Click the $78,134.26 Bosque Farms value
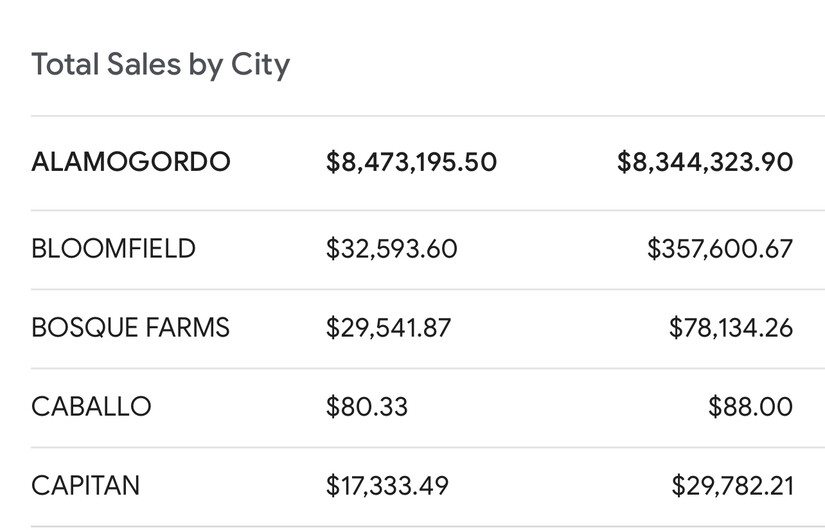Screen dimensions: 825x530 click(731, 327)
